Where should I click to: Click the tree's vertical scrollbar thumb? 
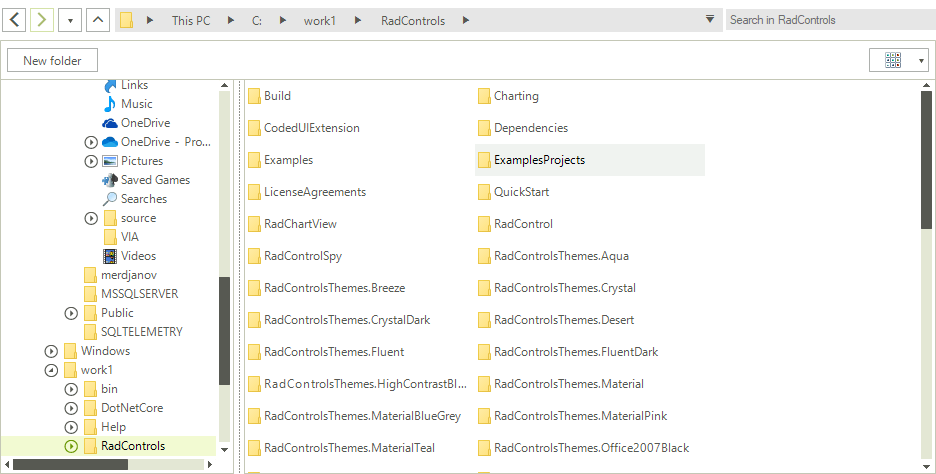(x=224, y=331)
